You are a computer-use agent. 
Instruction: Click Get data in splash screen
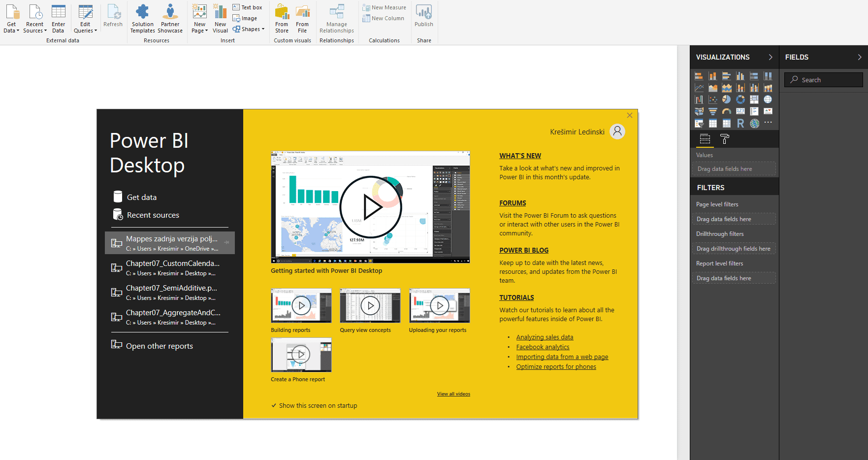[135, 197]
